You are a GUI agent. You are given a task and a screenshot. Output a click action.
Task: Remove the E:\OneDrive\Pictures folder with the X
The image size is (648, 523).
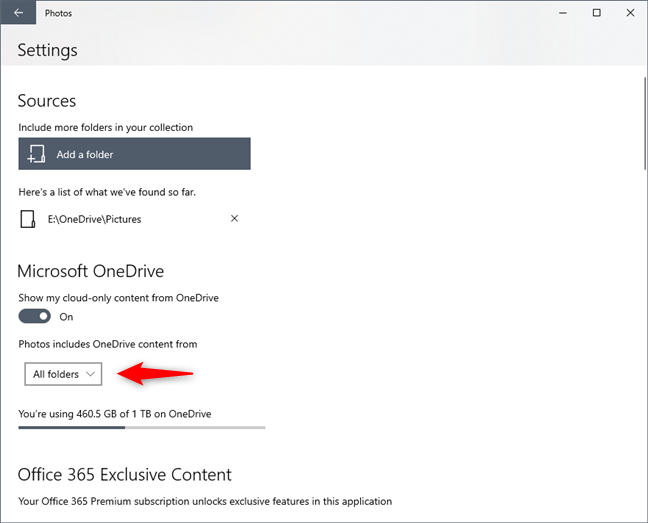(x=234, y=219)
